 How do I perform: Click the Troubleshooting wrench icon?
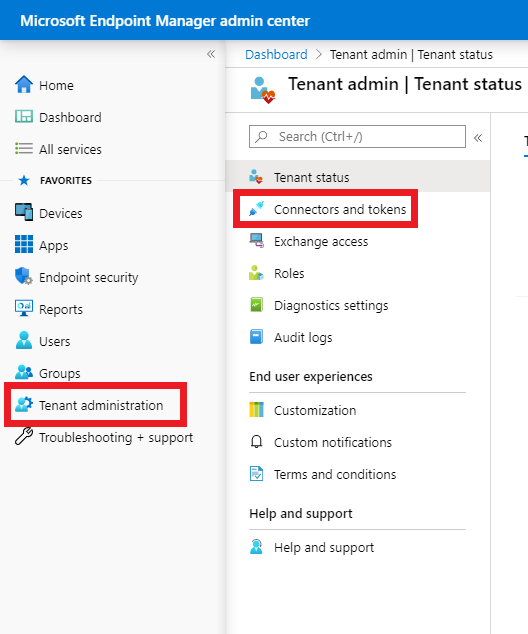click(x=24, y=436)
